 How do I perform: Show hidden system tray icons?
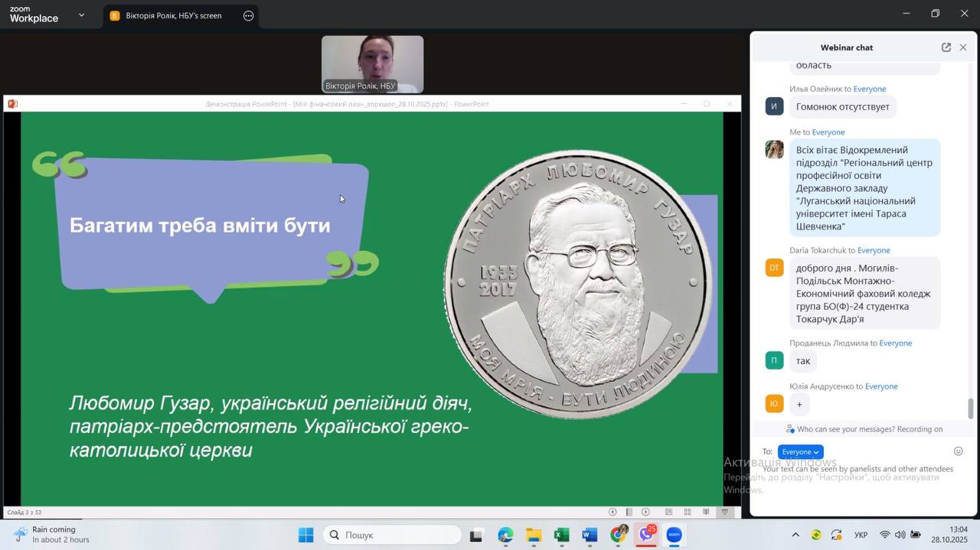795,535
